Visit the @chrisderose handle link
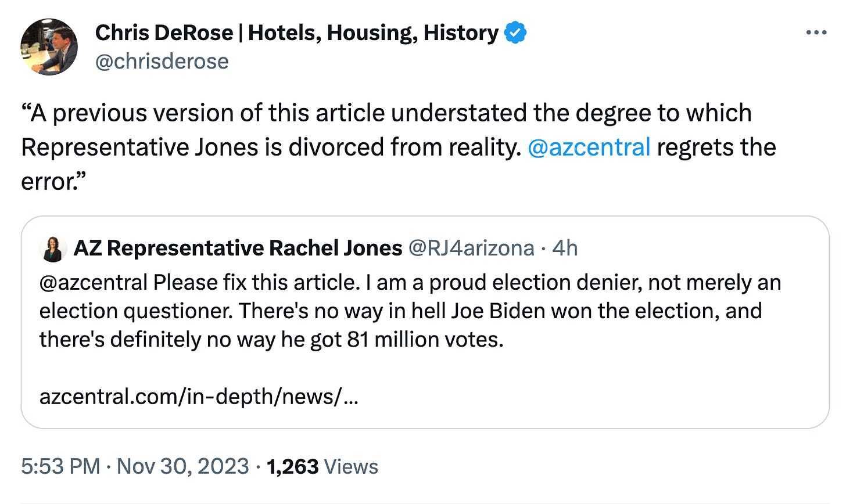The image size is (846, 504). coord(162,61)
